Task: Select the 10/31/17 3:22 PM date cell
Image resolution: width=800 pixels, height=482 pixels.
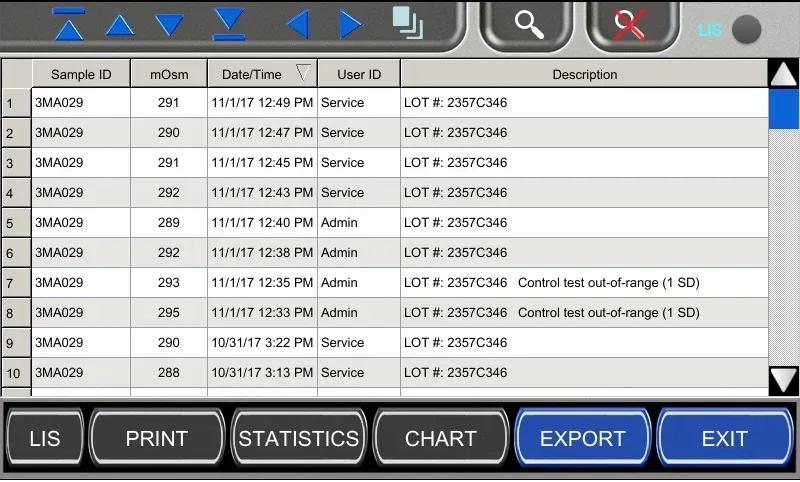Action: tap(262, 343)
